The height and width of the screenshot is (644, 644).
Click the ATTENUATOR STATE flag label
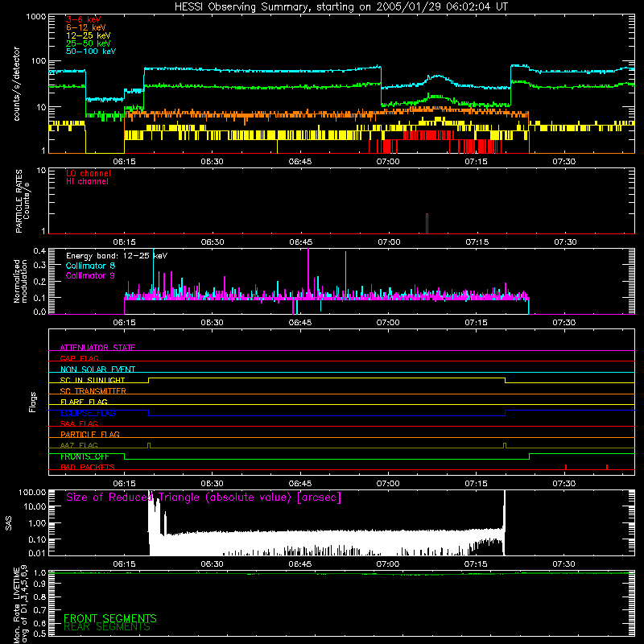coord(97,348)
